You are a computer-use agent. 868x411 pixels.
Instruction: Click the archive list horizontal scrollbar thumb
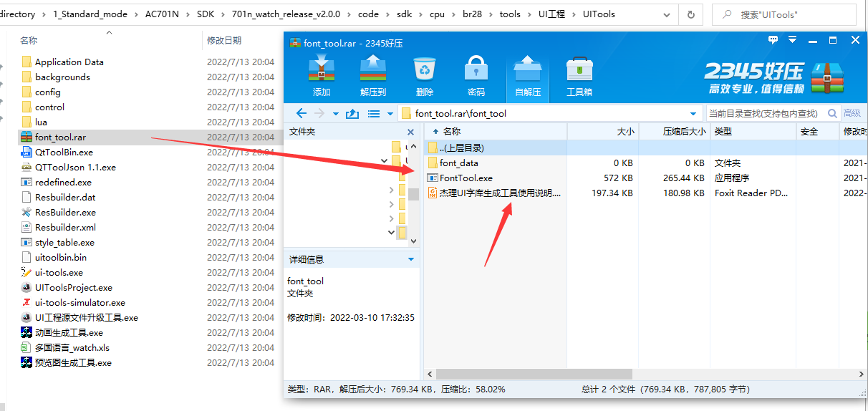coord(534,374)
